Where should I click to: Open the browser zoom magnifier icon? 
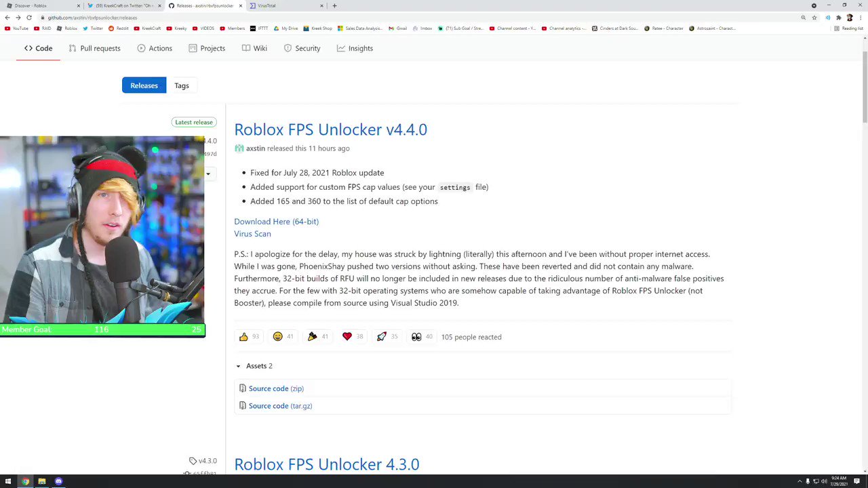804,18
